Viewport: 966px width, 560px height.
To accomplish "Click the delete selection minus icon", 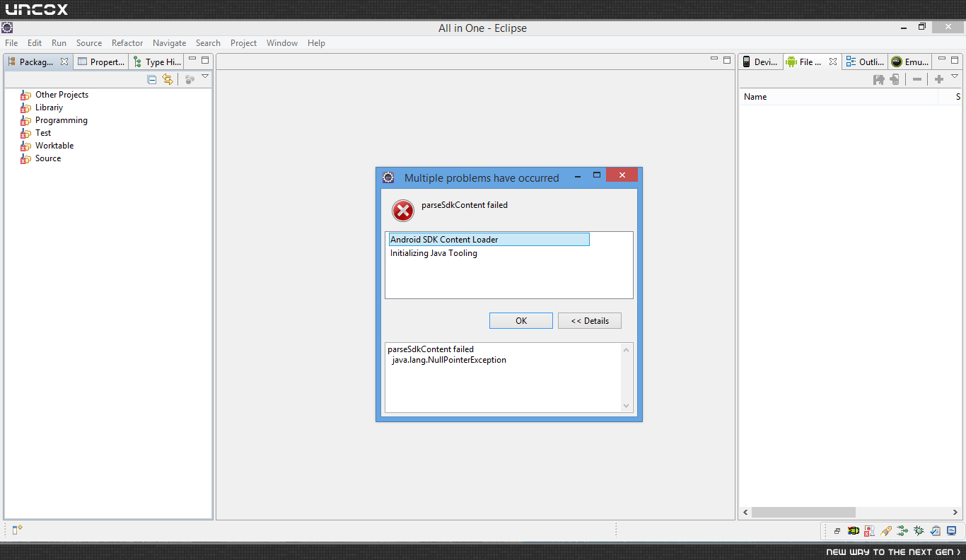I will point(917,80).
